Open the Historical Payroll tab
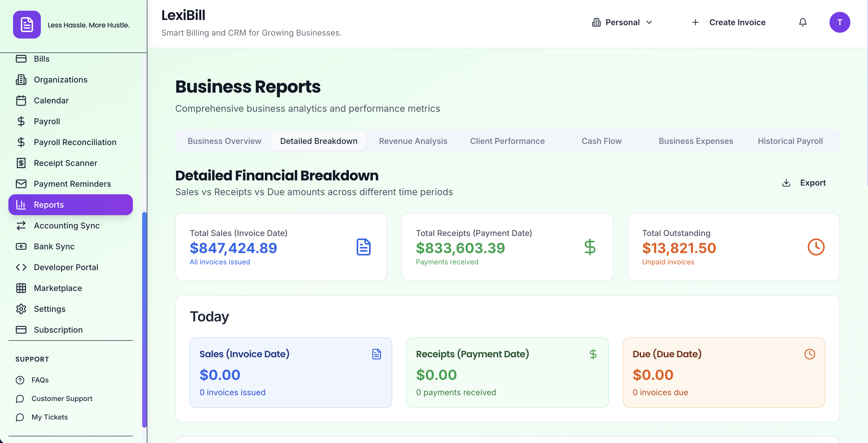Screen dimensions: 868x443 coord(790,141)
